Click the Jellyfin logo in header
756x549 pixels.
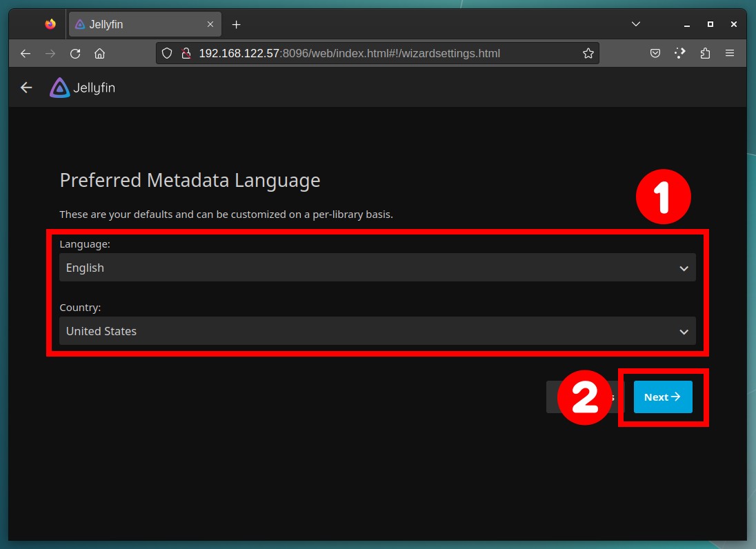83,88
